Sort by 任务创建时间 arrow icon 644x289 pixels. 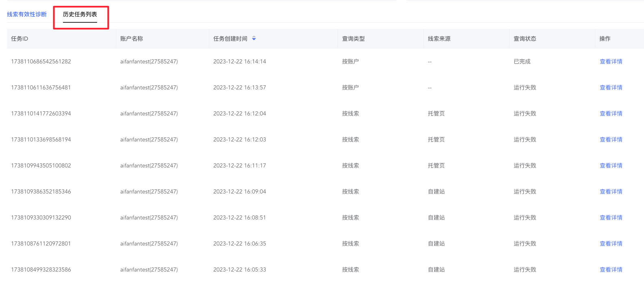pos(254,39)
